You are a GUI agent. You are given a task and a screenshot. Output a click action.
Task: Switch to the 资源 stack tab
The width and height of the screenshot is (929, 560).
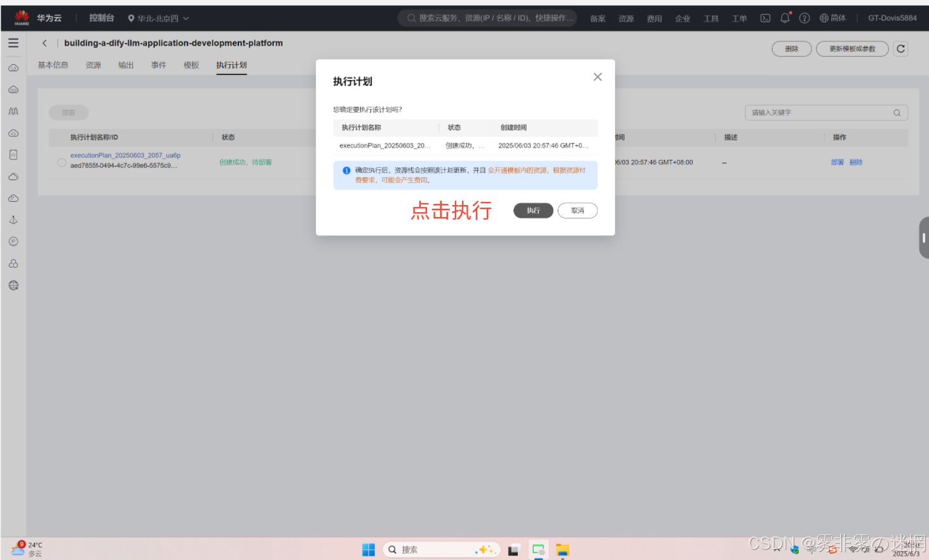pos(93,65)
